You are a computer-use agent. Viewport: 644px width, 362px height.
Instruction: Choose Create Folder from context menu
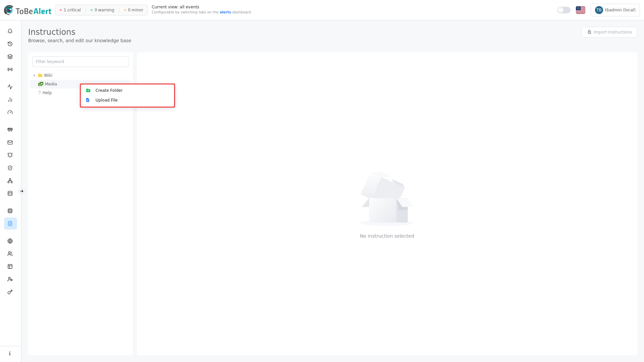[127, 90]
